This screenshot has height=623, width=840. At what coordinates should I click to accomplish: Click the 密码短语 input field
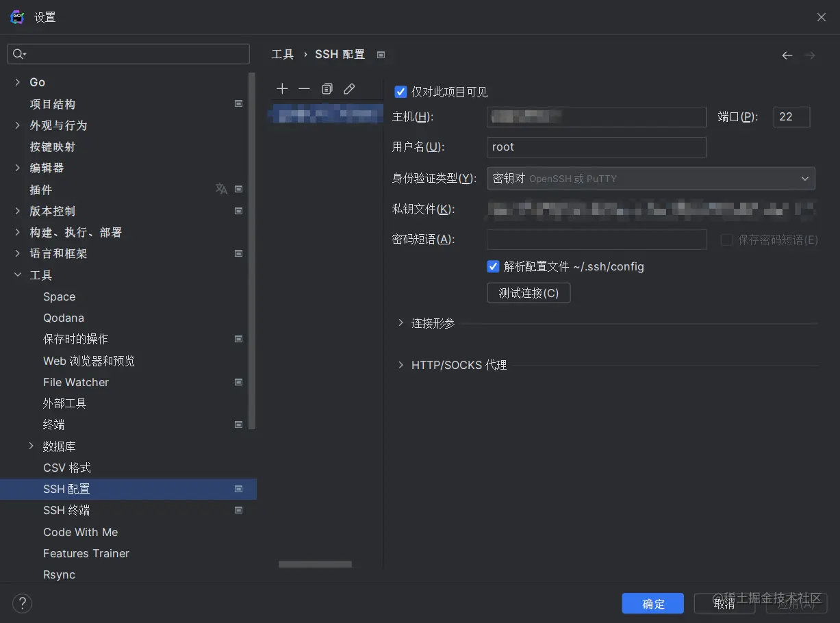(596, 240)
